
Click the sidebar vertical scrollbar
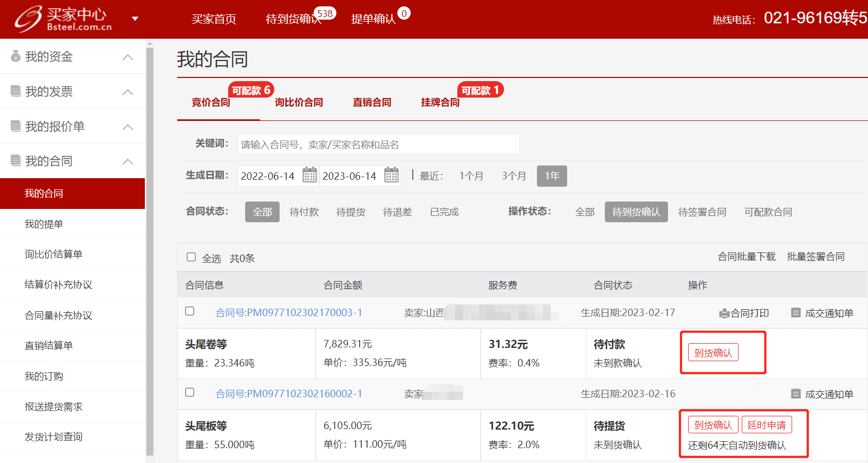(150, 249)
